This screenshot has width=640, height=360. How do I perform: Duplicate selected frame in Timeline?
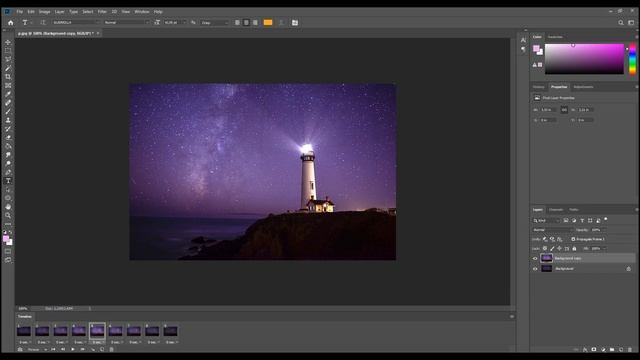[102, 349]
